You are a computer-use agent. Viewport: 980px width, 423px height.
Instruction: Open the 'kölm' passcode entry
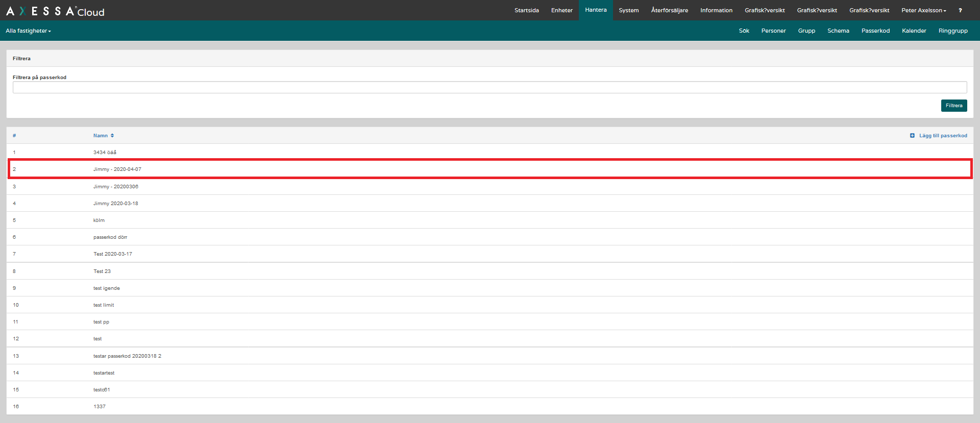point(489,220)
